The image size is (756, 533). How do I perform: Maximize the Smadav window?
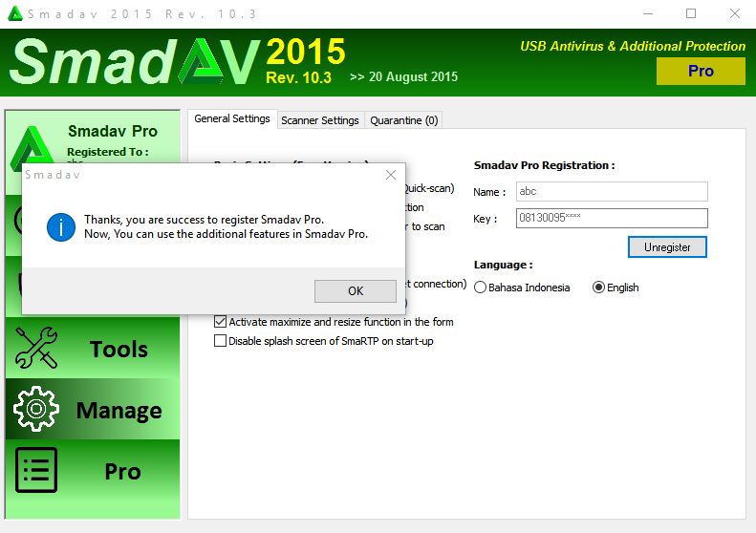pyautogui.click(x=691, y=13)
